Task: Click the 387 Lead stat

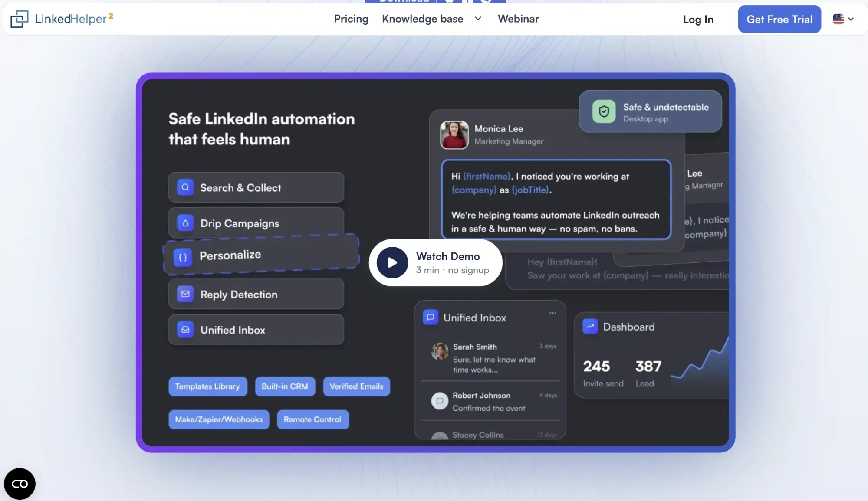Action: click(648, 373)
